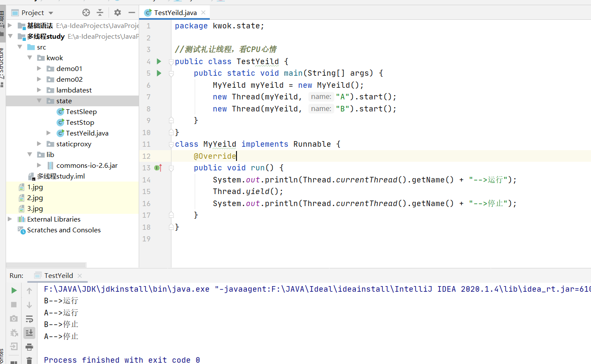Viewport: 591px width, 364px height.
Task: Click the Exit icon in Run panel
Action: click(14, 346)
